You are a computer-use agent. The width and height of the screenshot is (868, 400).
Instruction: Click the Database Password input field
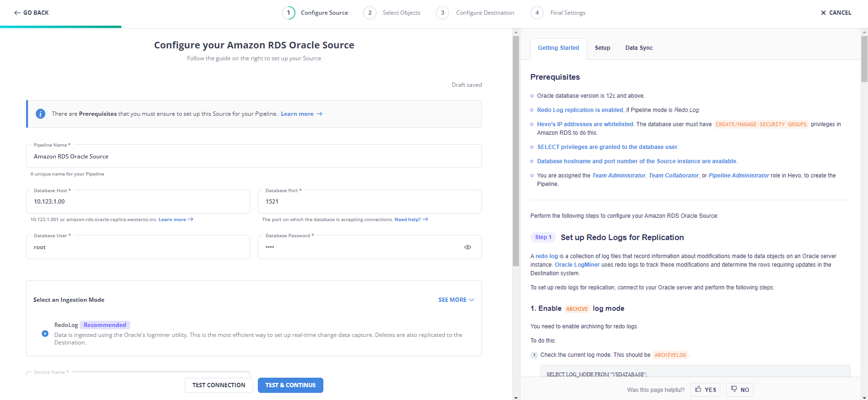tap(370, 247)
